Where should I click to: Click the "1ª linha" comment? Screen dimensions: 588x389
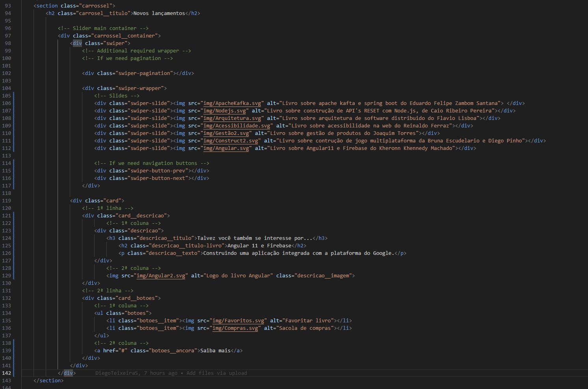(x=108, y=208)
